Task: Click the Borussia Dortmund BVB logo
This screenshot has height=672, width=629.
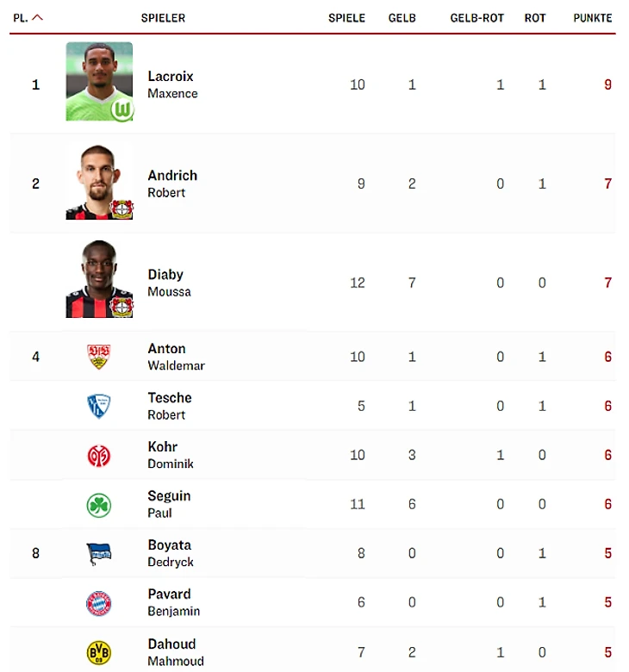Action: coord(99,653)
